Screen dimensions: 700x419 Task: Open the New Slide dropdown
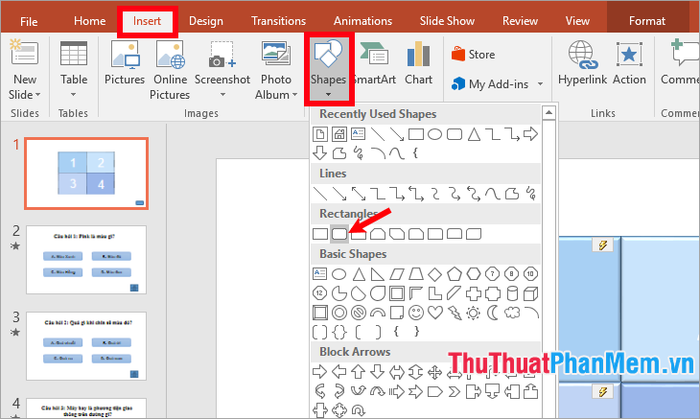[x=25, y=95]
